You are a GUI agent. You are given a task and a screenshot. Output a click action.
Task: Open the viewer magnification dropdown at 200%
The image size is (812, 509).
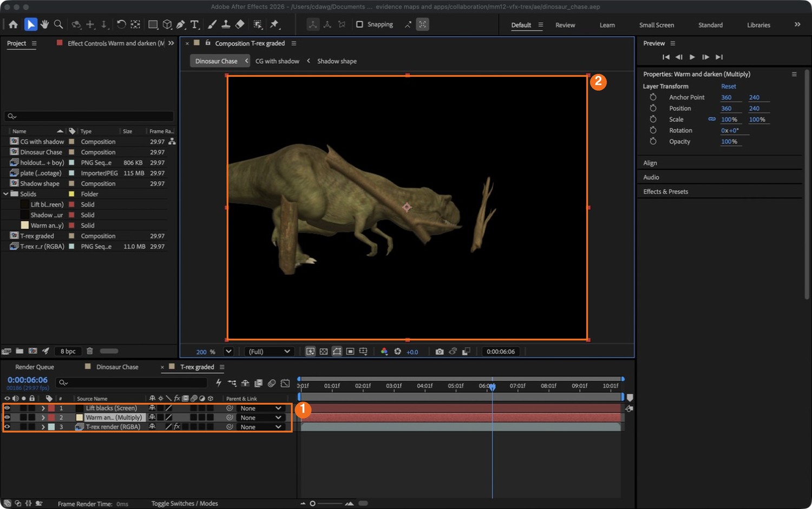[228, 352]
